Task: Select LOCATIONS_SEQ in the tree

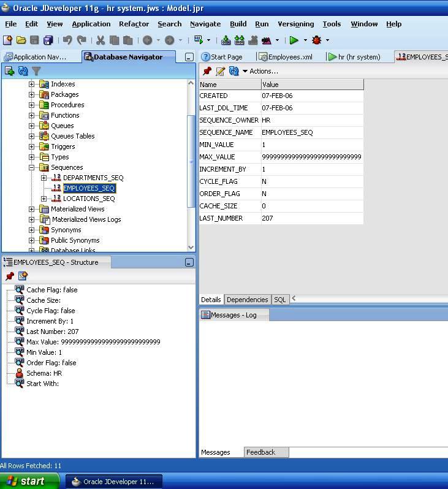Action: (89, 199)
